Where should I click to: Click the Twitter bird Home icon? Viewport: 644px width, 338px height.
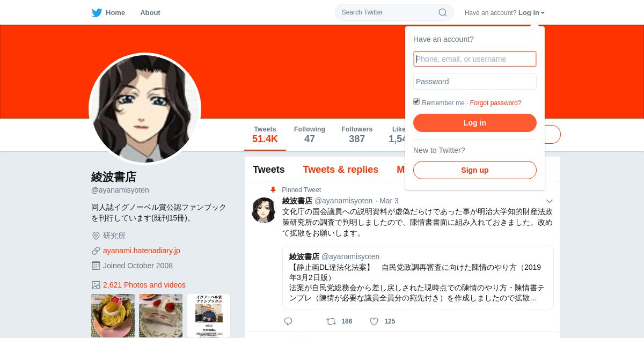pyautogui.click(x=97, y=12)
